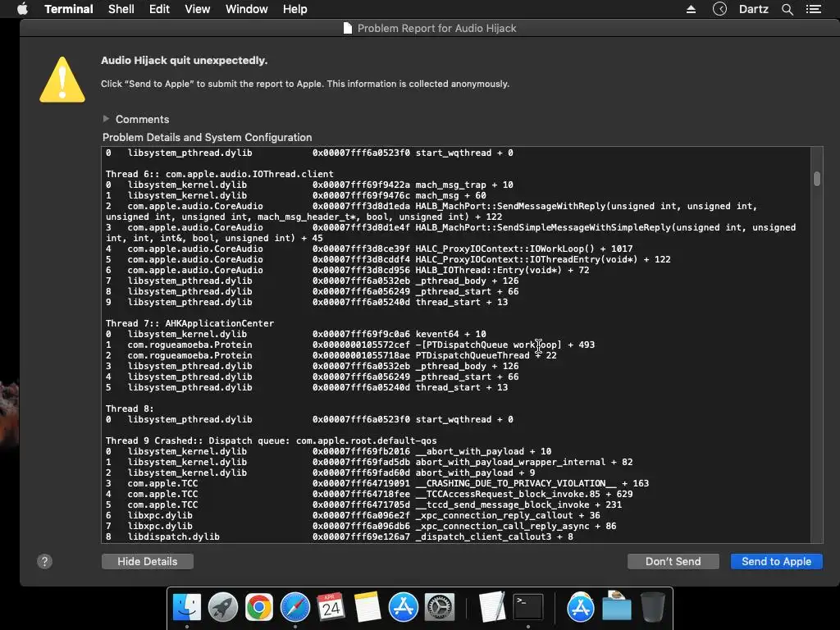This screenshot has width=840, height=630.
Task: Open the View menu
Action: point(197,9)
